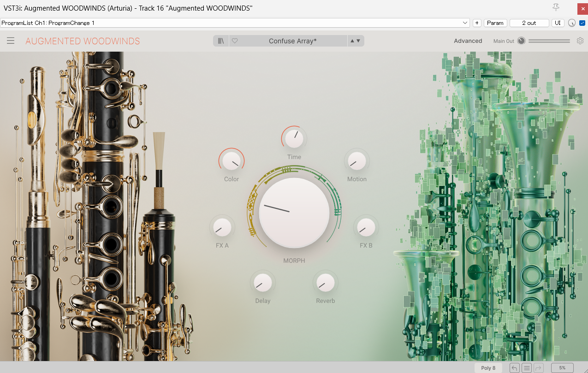Like the preset with the heart icon
Image resolution: width=588 pixels, height=373 pixels.
(235, 41)
